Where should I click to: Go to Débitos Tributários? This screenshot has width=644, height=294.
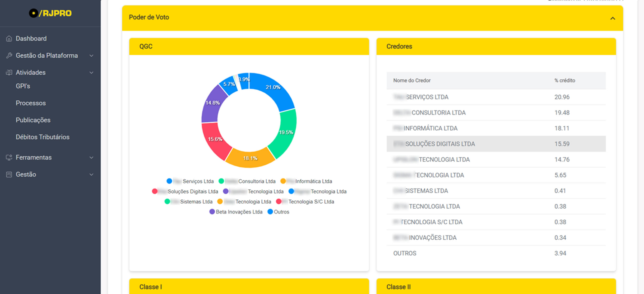tap(43, 137)
